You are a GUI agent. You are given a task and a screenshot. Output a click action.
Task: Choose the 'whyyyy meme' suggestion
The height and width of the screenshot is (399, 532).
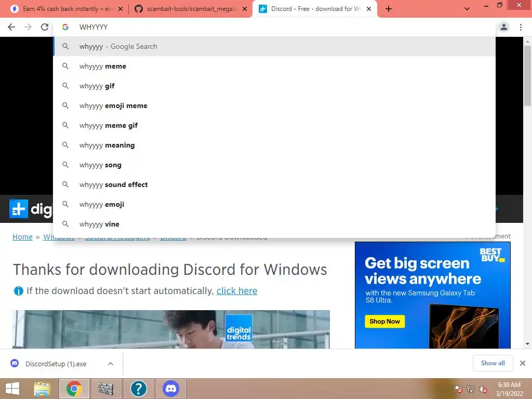click(274, 66)
